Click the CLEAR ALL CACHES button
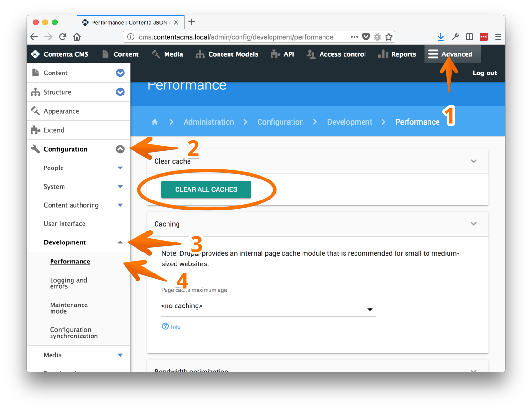Image resolution: width=532 pixels, height=410 pixels. [x=205, y=189]
